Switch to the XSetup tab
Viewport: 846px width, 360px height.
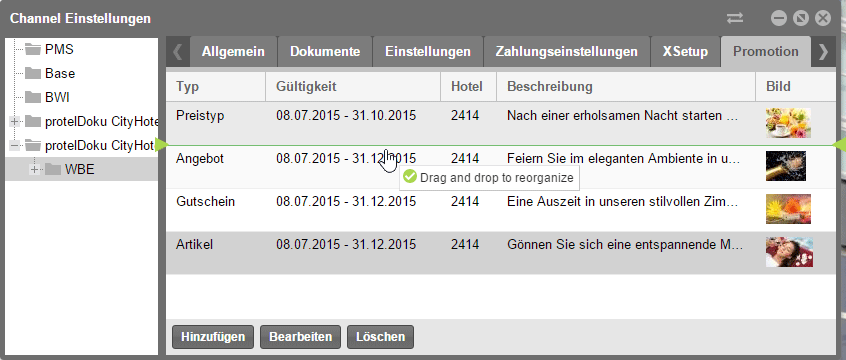tap(685, 52)
